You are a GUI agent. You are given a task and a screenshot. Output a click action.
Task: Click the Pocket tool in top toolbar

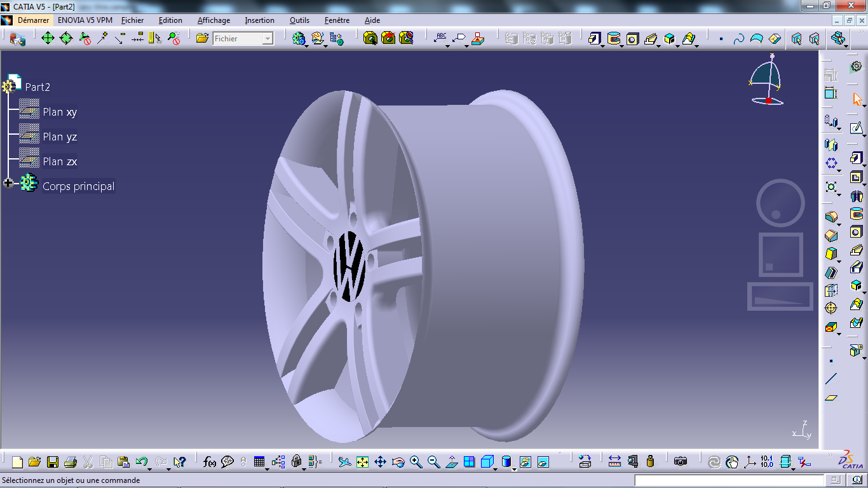point(613,39)
